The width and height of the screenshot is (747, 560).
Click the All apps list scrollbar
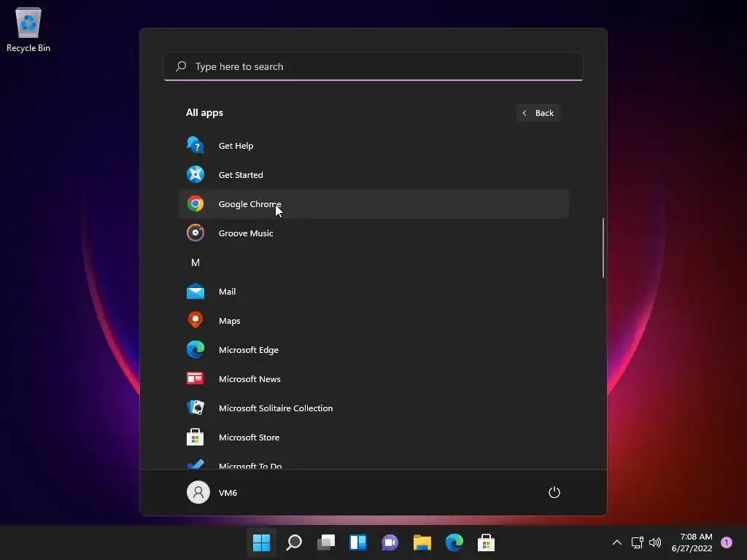(x=603, y=248)
